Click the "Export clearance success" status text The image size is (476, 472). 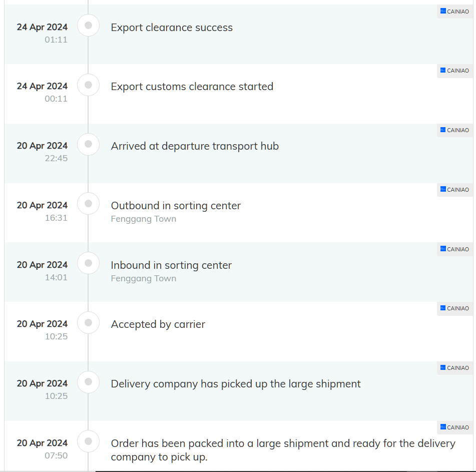point(172,28)
